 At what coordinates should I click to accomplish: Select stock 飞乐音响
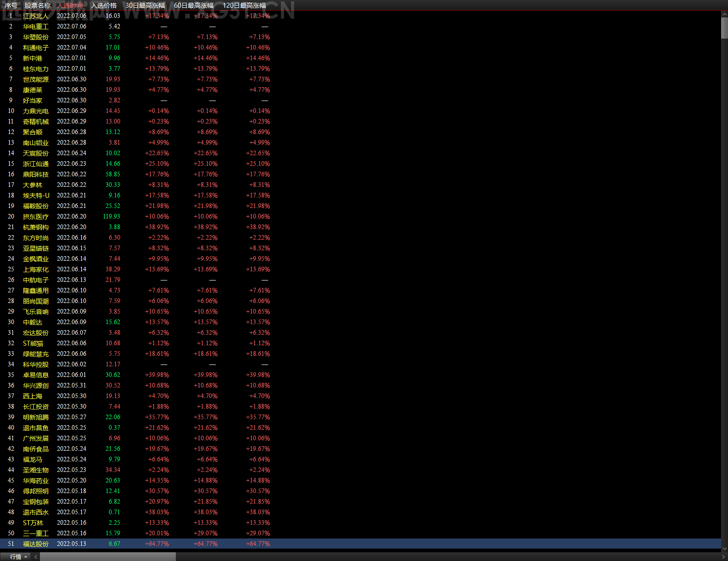pyautogui.click(x=36, y=312)
